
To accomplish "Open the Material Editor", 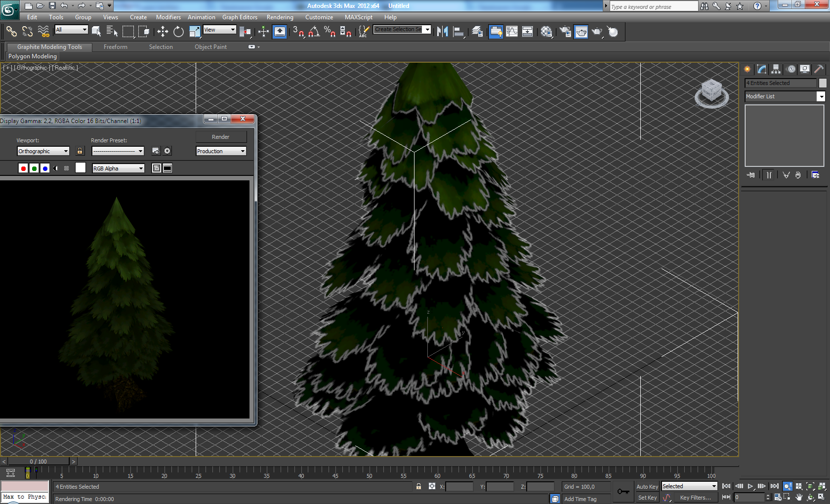I will pyautogui.click(x=546, y=32).
